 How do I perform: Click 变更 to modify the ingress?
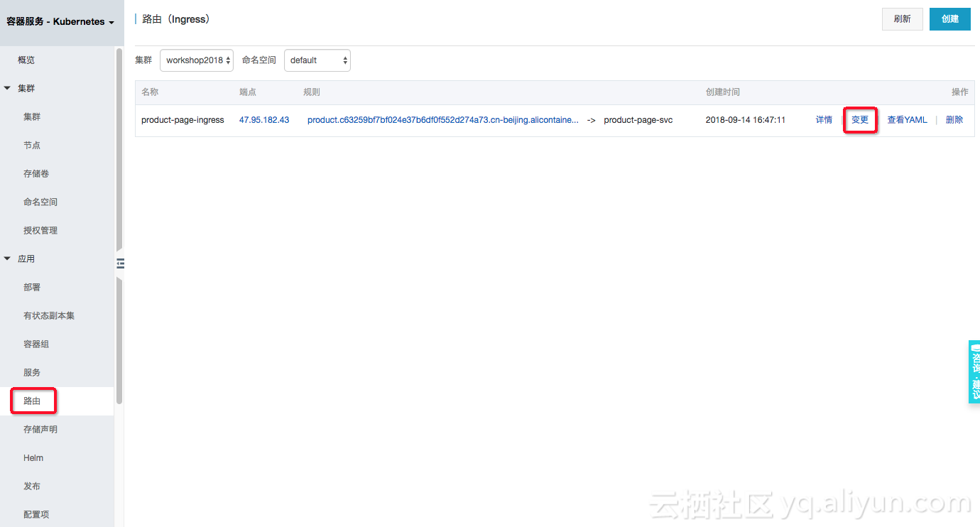[x=860, y=120]
